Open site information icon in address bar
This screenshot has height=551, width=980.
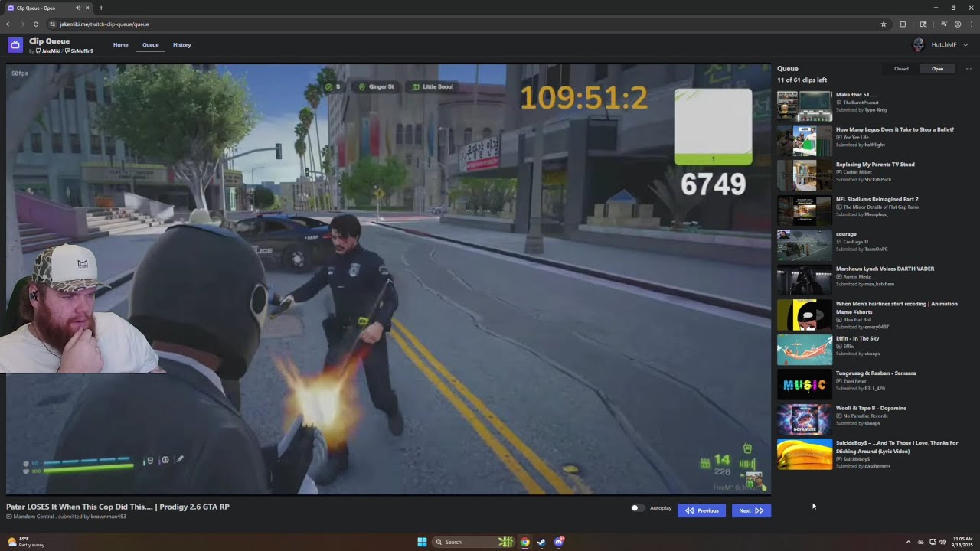(52, 24)
